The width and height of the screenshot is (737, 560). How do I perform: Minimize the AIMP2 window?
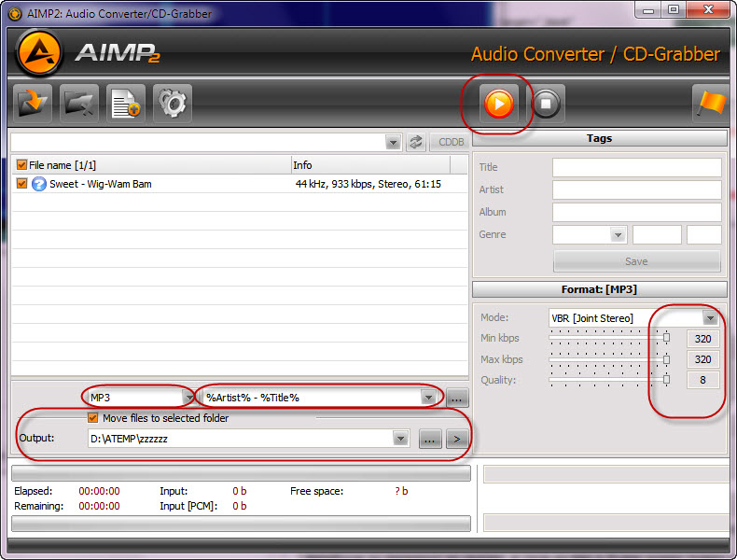tap(648, 9)
